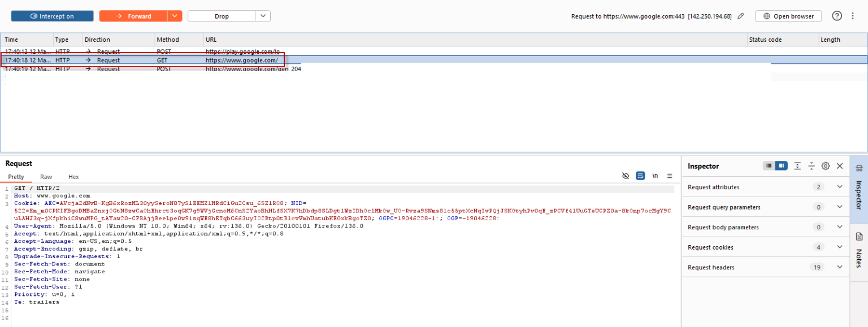
Task: Turn off interception via Intercept on button
Action: [x=52, y=16]
